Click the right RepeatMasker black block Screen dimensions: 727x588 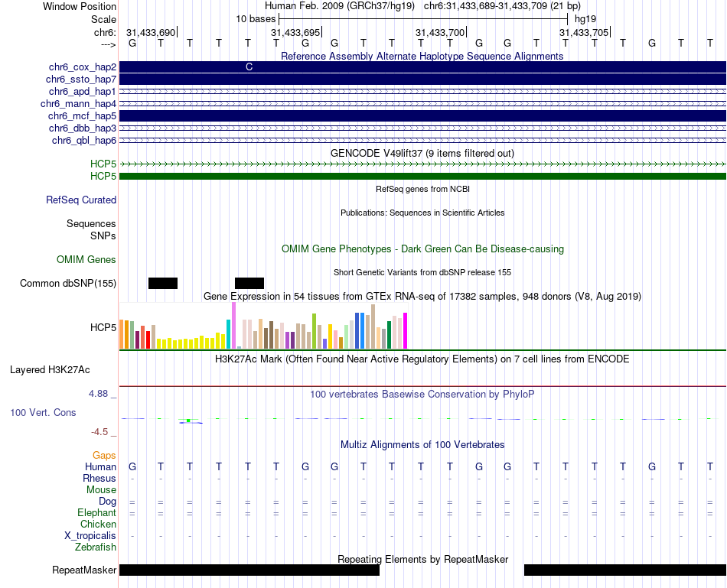[x=625, y=570]
